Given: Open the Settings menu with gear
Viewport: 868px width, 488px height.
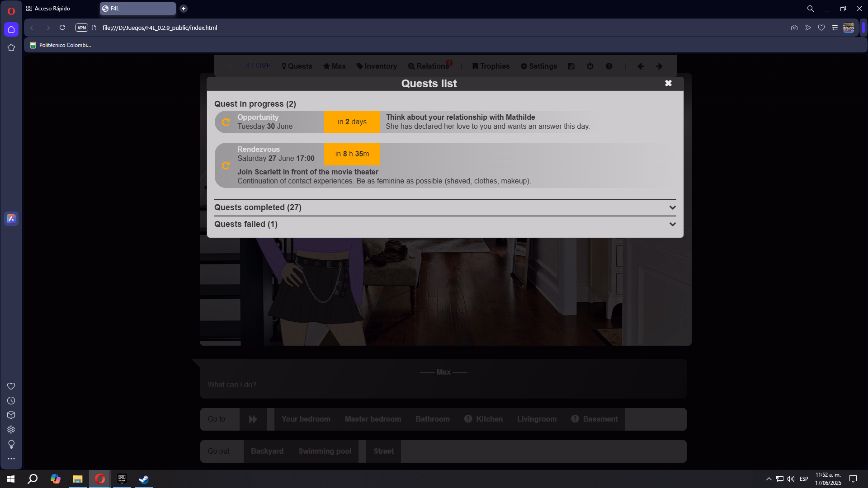Looking at the screenshot, I should tap(539, 66).
